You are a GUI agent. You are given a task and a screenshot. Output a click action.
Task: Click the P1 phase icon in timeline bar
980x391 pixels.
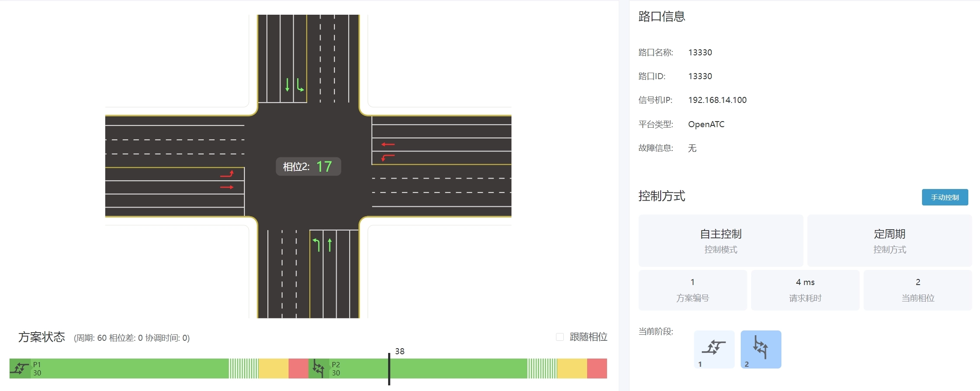click(x=20, y=369)
